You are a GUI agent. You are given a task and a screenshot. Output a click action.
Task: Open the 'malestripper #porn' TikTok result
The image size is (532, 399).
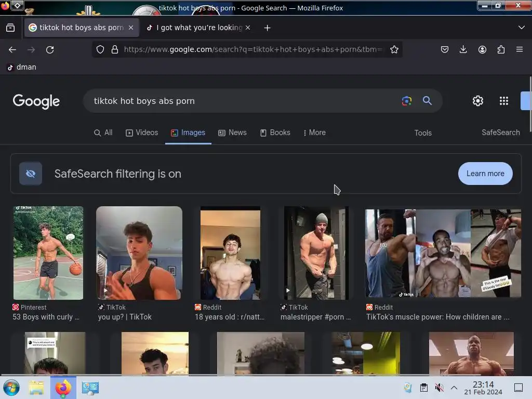tap(315, 317)
